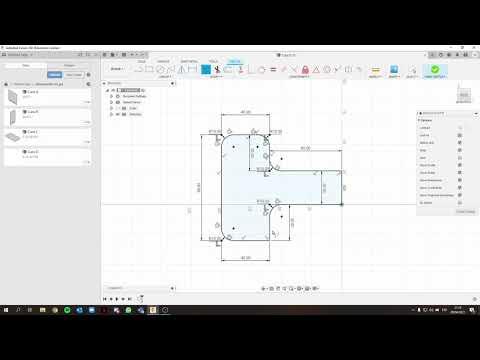Switch to the Surface tab
Viewport: 480px width, 360px height.
pos(163,61)
